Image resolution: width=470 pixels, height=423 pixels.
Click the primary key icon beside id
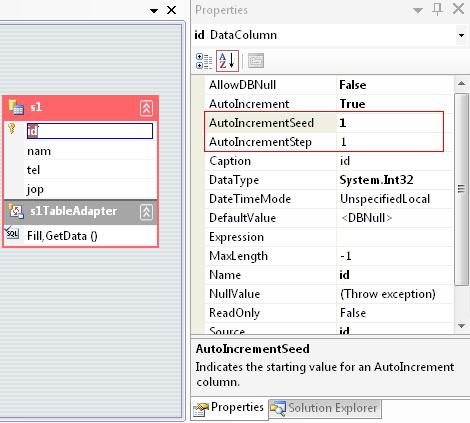click(12, 129)
